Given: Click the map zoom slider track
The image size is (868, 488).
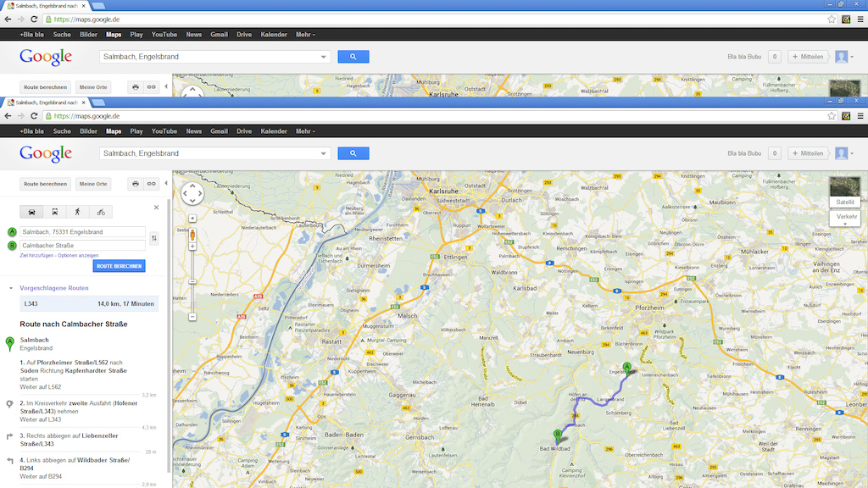Looking at the screenshot, I should point(192,282).
